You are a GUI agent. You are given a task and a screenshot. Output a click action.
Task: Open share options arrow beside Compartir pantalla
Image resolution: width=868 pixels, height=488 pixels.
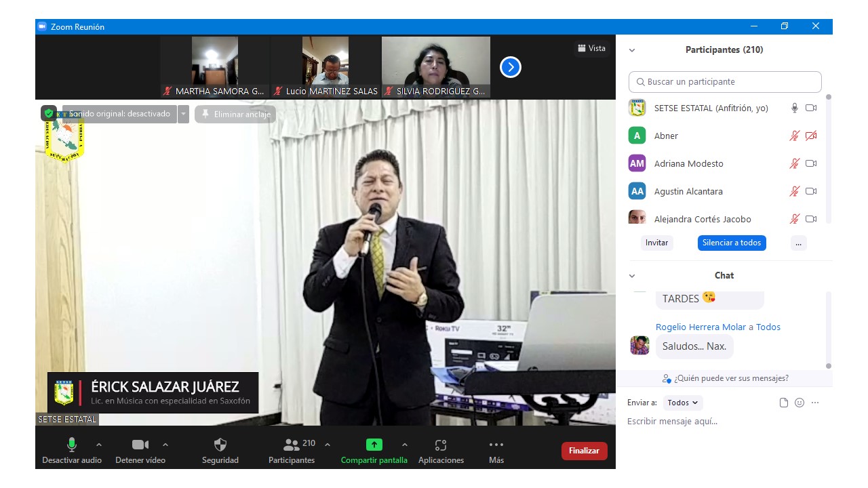(405, 445)
